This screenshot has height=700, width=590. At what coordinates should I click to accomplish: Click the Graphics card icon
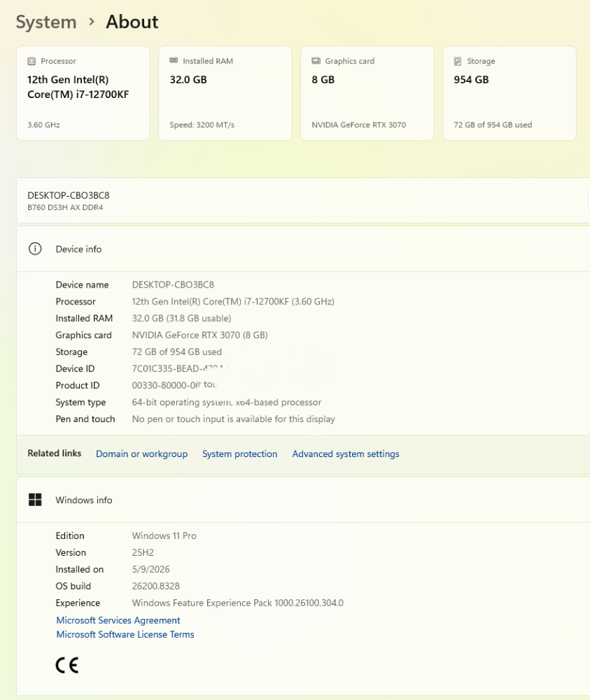pos(316,61)
